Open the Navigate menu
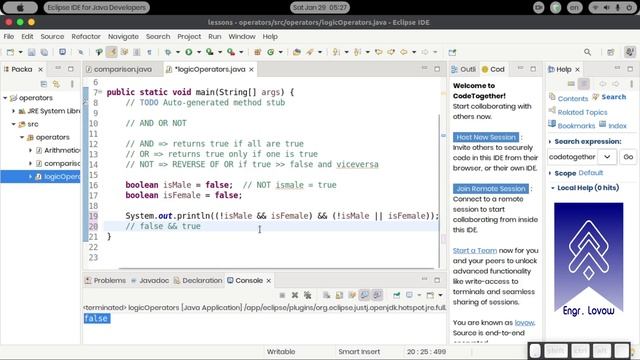 tap(123, 36)
